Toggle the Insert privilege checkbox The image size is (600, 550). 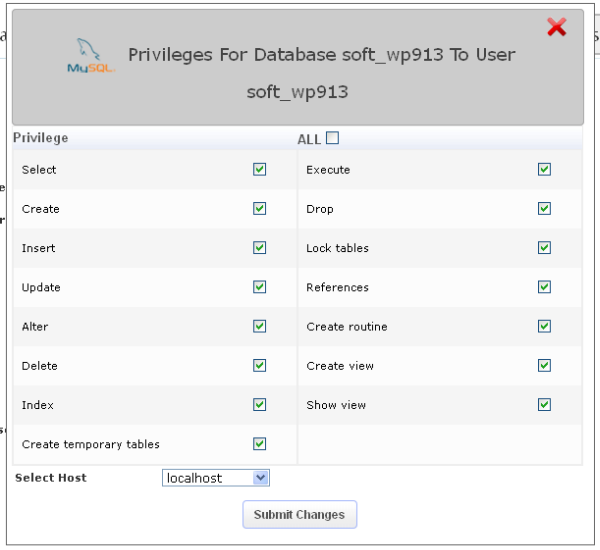click(x=259, y=248)
